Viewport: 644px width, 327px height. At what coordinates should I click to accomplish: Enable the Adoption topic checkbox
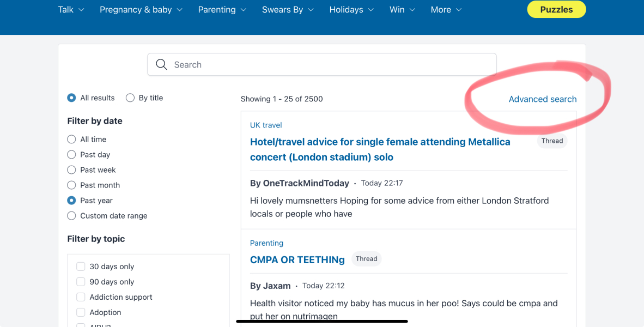tap(81, 312)
